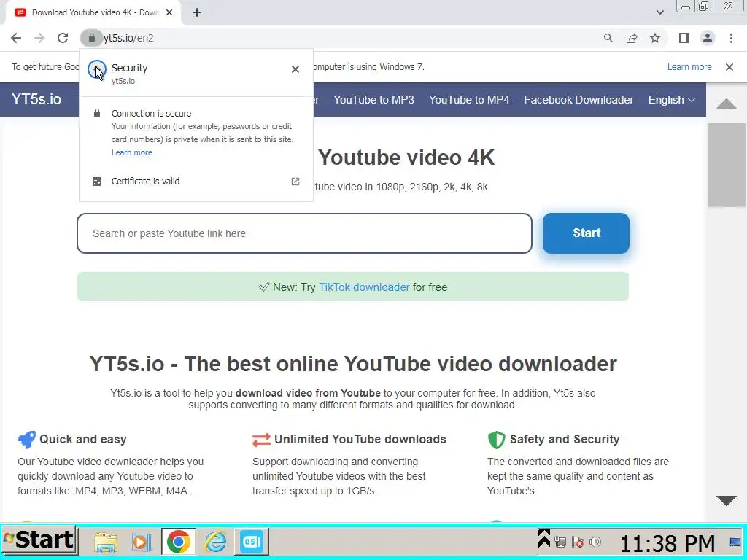Click the Youtube link search field
Screen dimensions: 747x560
(304, 233)
